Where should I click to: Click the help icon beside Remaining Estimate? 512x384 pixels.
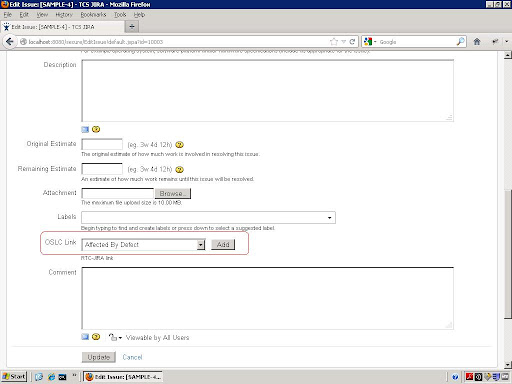click(x=179, y=170)
